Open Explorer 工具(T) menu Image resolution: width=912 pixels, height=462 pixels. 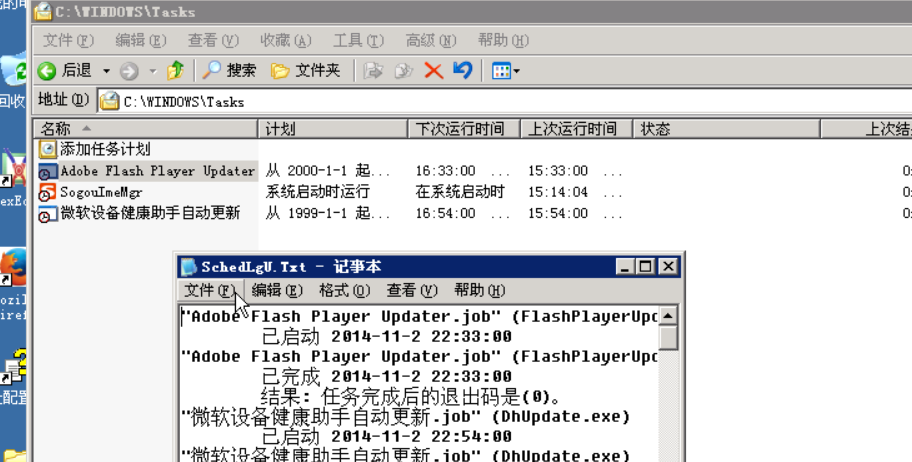pyautogui.click(x=358, y=40)
